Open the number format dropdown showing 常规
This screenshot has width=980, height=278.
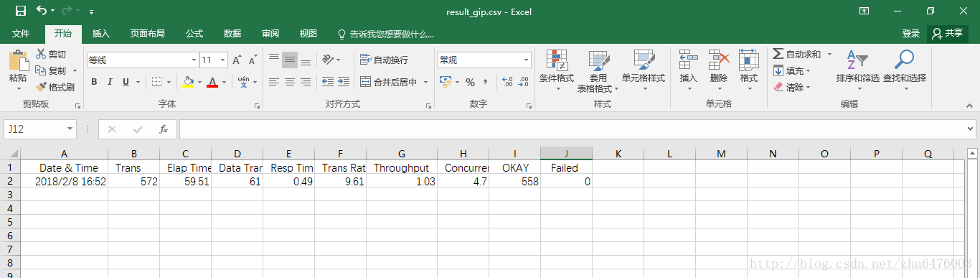527,60
